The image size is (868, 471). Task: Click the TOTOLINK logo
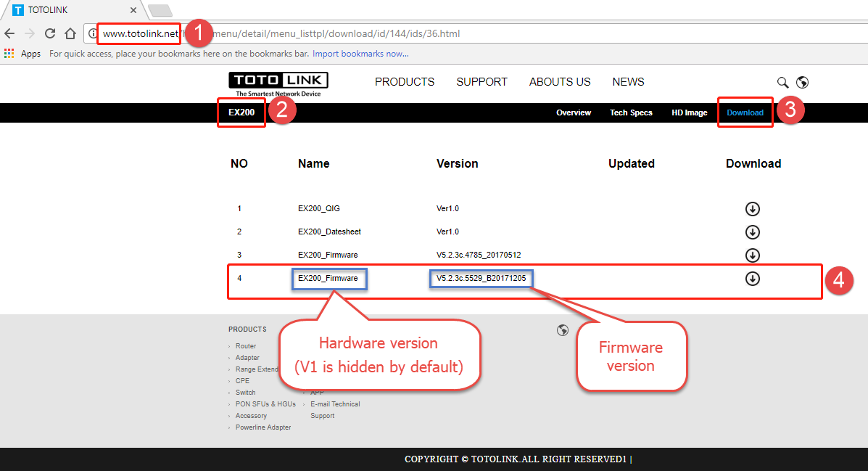tap(278, 84)
